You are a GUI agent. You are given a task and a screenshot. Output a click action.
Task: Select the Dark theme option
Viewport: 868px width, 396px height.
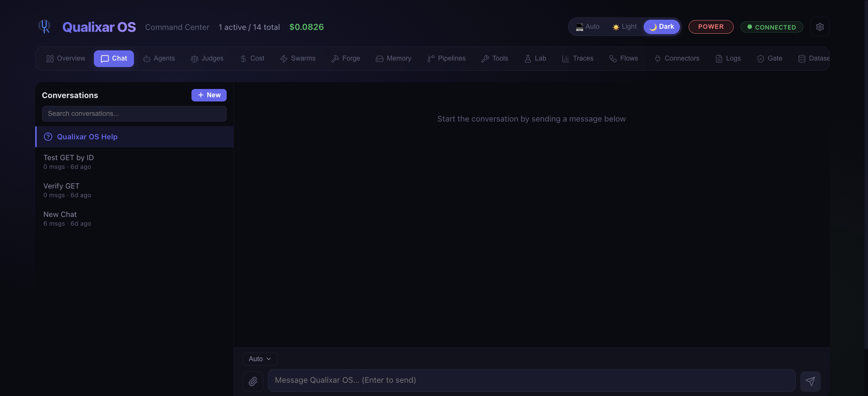(661, 27)
